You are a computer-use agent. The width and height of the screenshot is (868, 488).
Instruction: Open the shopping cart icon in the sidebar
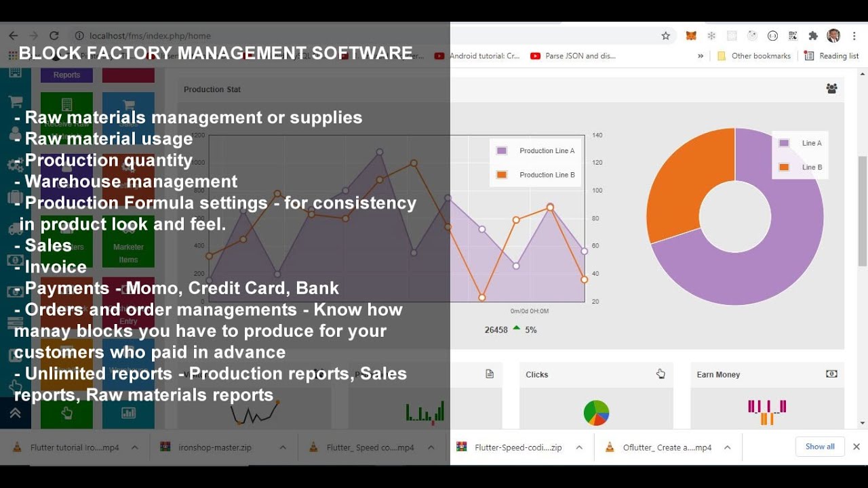[15, 102]
